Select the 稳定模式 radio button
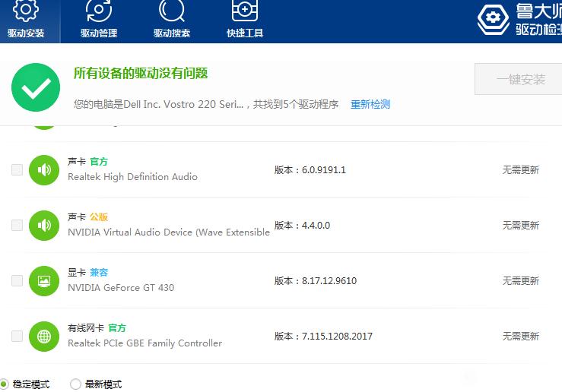Image resolution: width=562 pixels, height=392 pixels. [4, 384]
